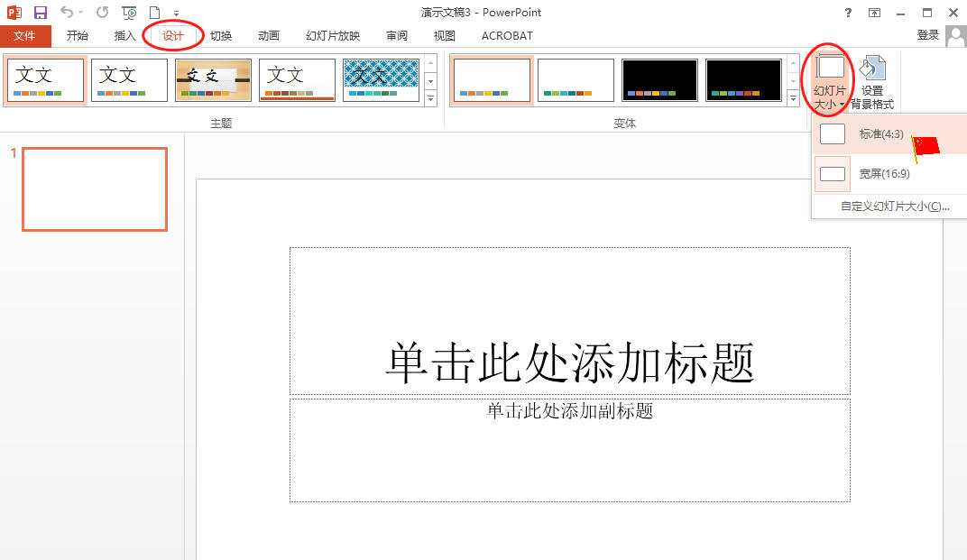Open the ACROBAT tab
Image resolution: width=967 pixels, height=560 pixels.
click(x=507, y=36)
